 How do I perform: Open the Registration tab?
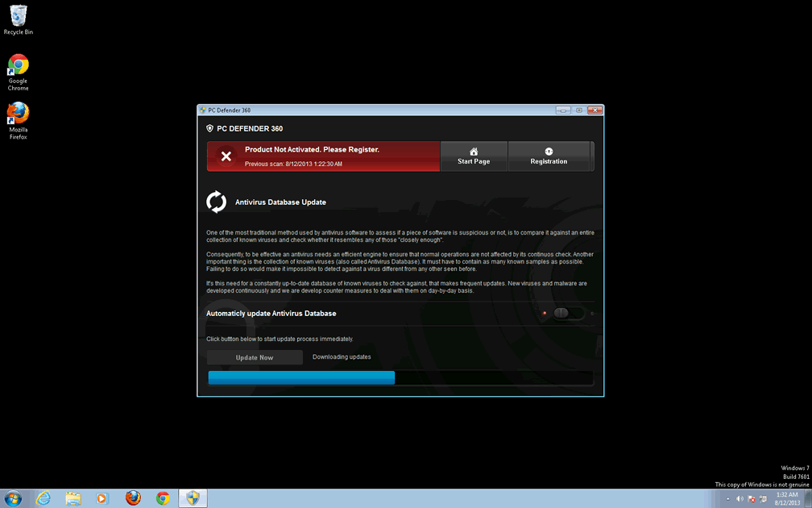[x=549, y=156]
